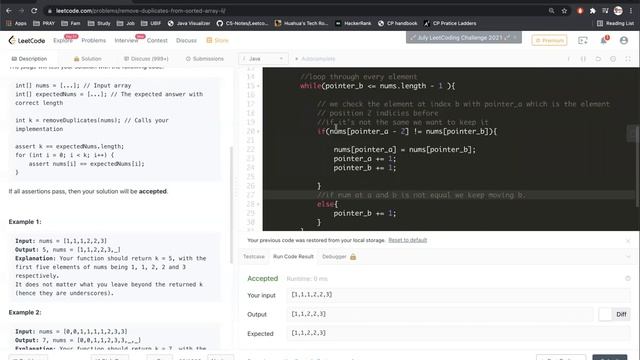
Task: Switch to the Run Code Result tab
Action: pos(293,257)
